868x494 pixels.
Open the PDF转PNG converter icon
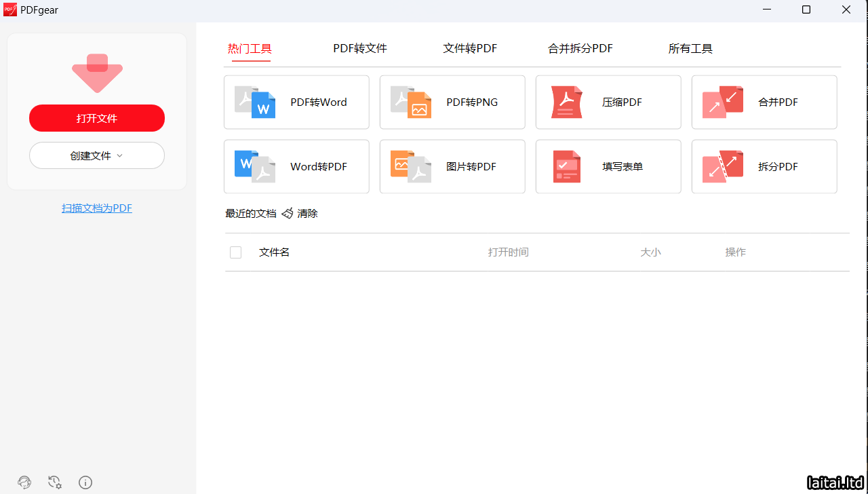point(411,102)
